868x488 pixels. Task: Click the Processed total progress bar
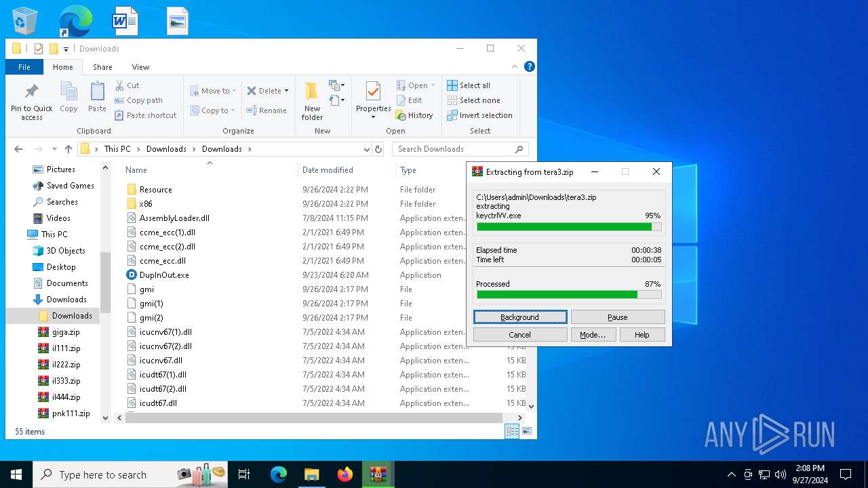click(x=569, y=295)
